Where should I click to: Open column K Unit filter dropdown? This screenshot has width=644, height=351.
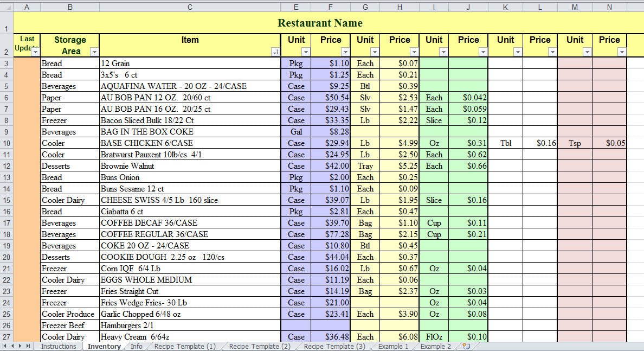tap(518, 52)
